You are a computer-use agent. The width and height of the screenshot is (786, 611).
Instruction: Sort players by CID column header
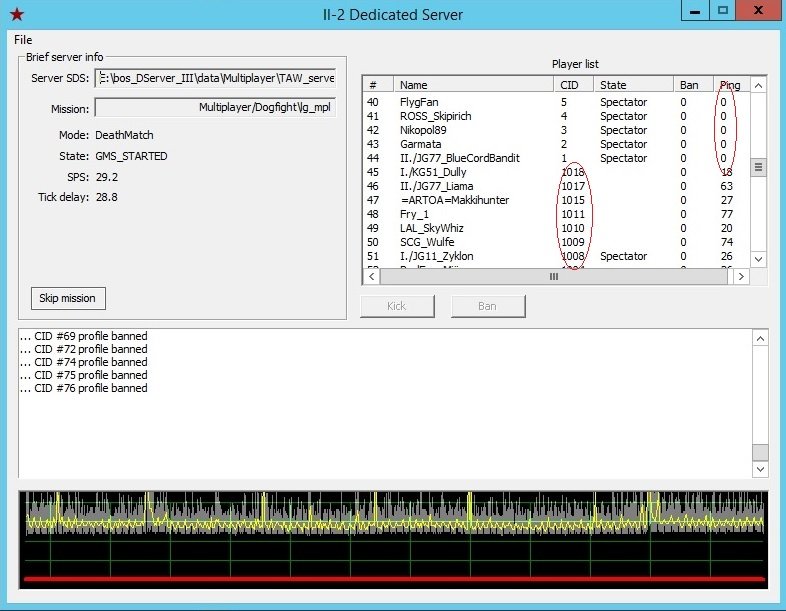pos(575,85)
